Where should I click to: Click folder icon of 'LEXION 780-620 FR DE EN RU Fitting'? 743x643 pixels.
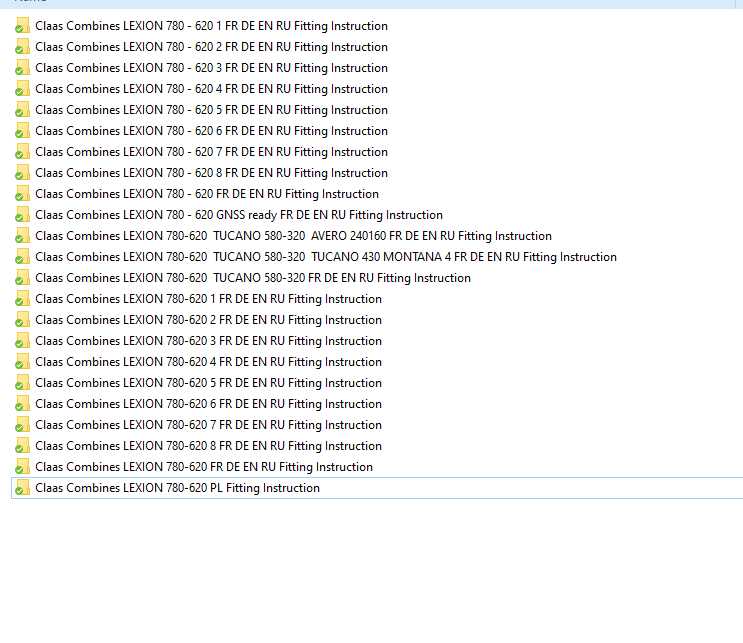pos(22,467)
